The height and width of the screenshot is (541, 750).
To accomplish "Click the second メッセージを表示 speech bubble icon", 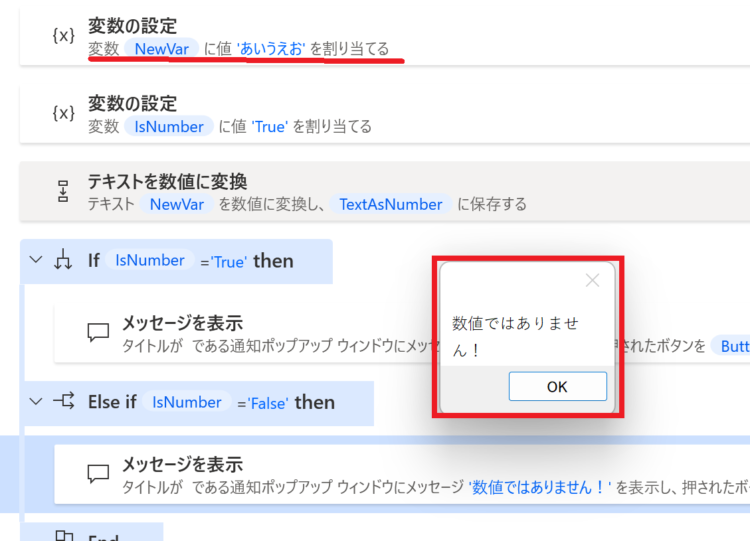I will click(98, 473).
